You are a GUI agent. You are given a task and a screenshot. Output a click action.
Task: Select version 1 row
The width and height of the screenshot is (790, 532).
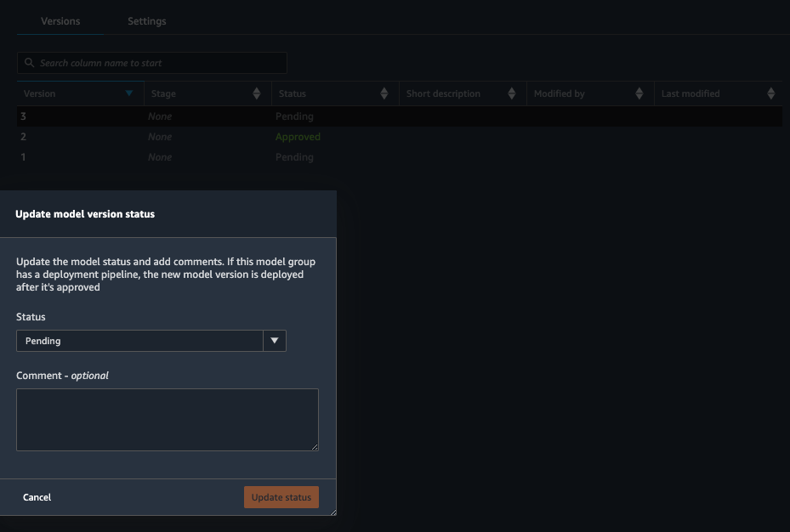click(400, 157)
